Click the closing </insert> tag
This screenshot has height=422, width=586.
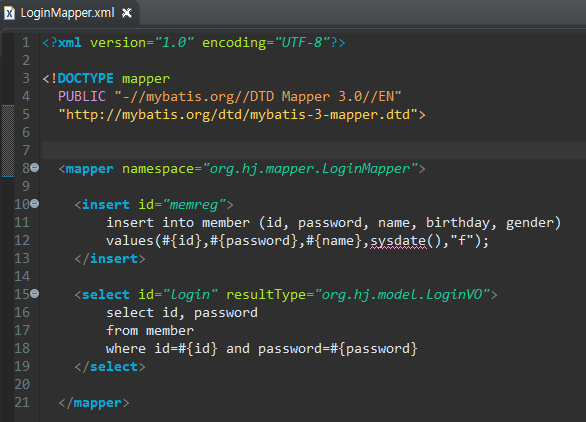pyautogui.click(x=110, y=259)
